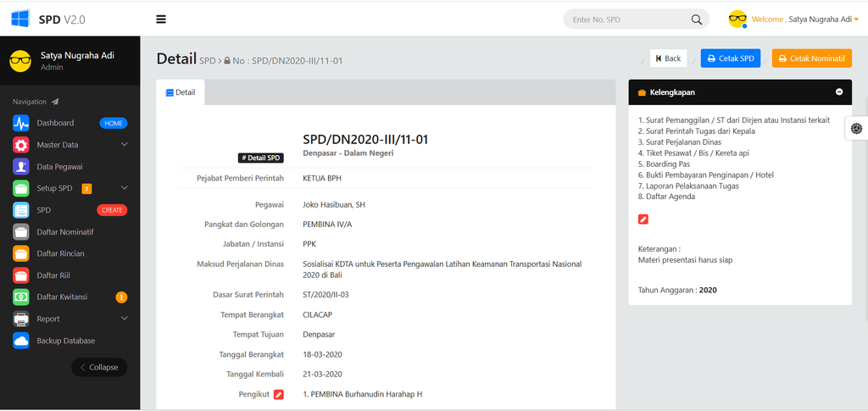Click the green money Daftar Kwitansi icon
Viewport: 868px width, 411px height.
coord(21,297)
